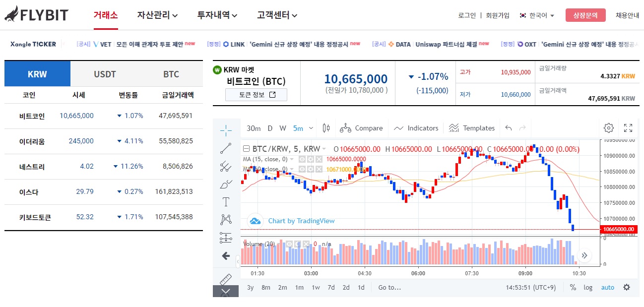
Task: Select the measure ruler tool
Action: [x=226, y=278]
